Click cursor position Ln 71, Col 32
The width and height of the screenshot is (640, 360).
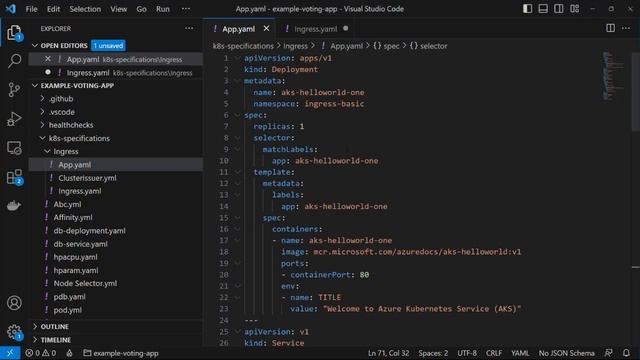388,353
